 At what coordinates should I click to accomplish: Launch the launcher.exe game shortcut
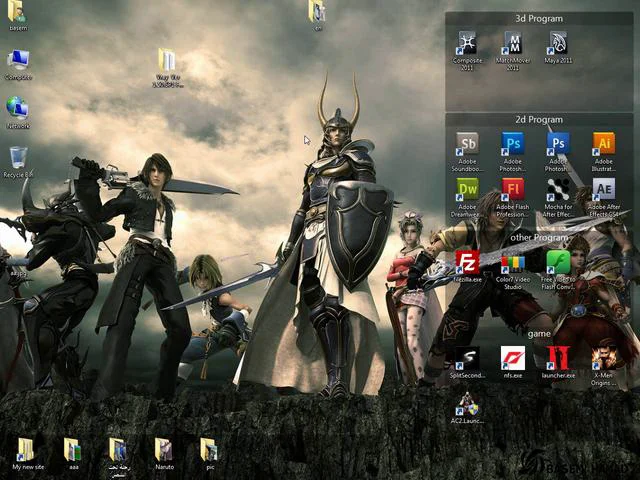(x=558, y=362)
